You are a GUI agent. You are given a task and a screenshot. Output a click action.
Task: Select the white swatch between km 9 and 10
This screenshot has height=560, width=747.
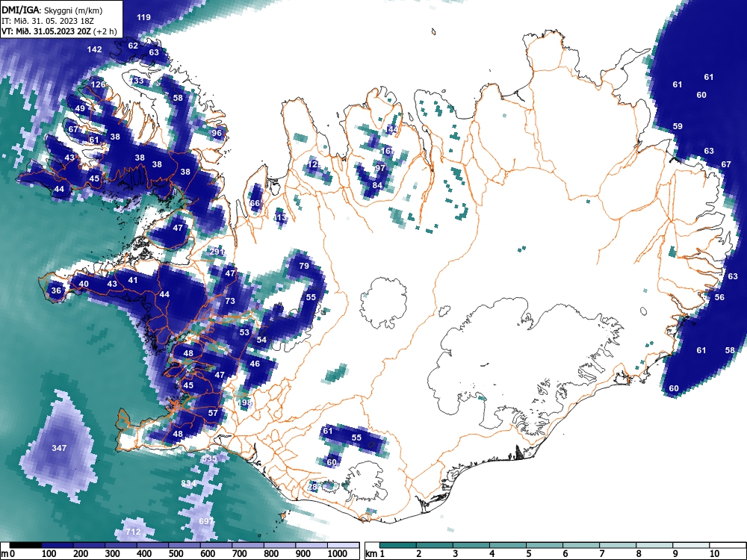pyautogui.click(x=691, y=545)
